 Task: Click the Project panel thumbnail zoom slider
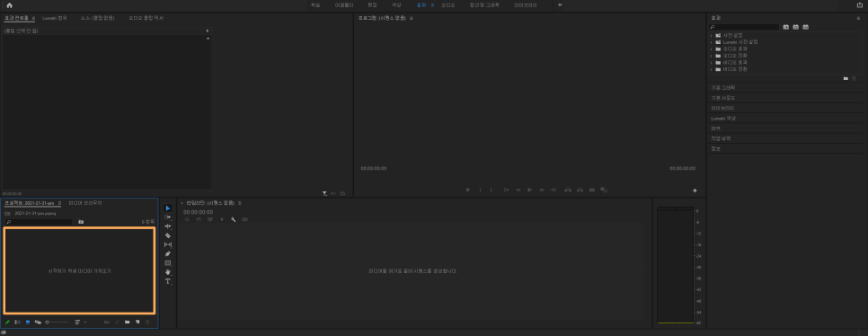coord(57,322)
